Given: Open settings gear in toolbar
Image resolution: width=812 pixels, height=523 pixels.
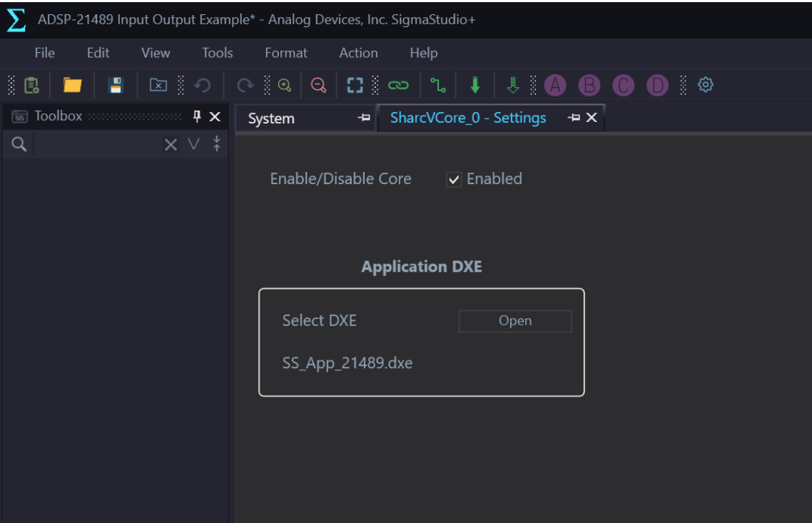Looking at the screenshot, I should (705, 84).
